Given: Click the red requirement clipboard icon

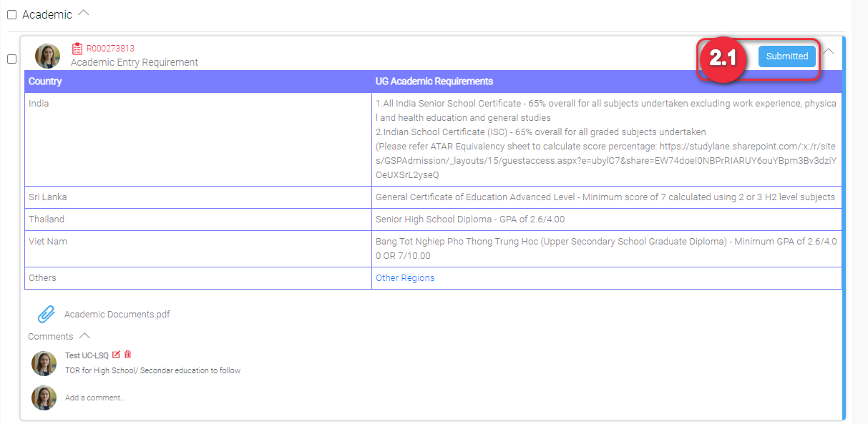Looking at the screenshot, I should click(77, 49).
